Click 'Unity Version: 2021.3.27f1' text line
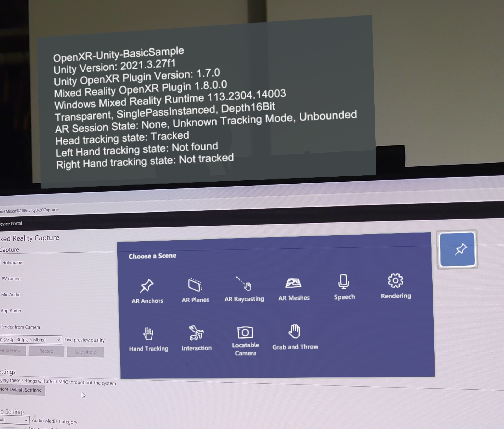This screenshot has height=429, width=504. (x=114, y=67)
